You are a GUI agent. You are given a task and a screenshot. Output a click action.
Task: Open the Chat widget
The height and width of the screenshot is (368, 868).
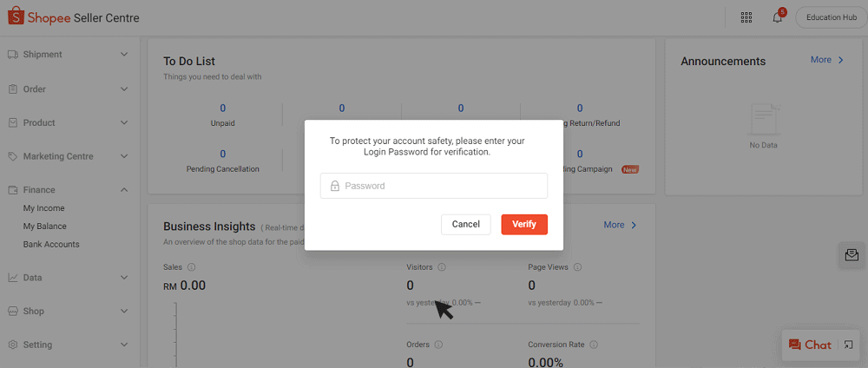coord(810,345)
